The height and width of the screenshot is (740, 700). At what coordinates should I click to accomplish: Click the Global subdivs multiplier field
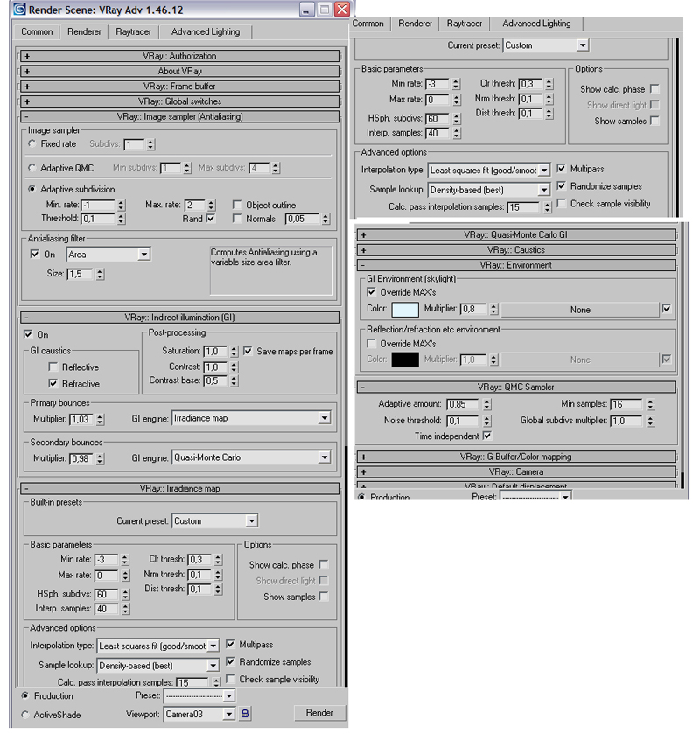[x=626, y=421]
